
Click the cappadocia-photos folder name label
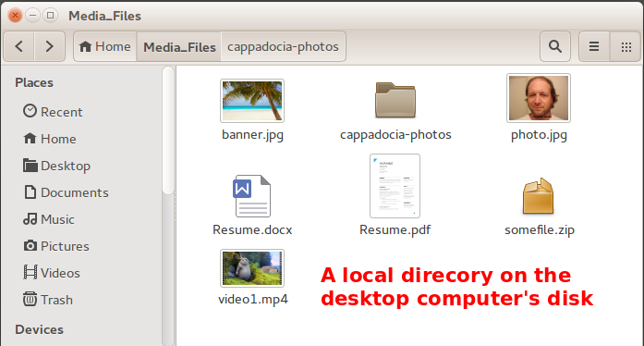(395, 135)
